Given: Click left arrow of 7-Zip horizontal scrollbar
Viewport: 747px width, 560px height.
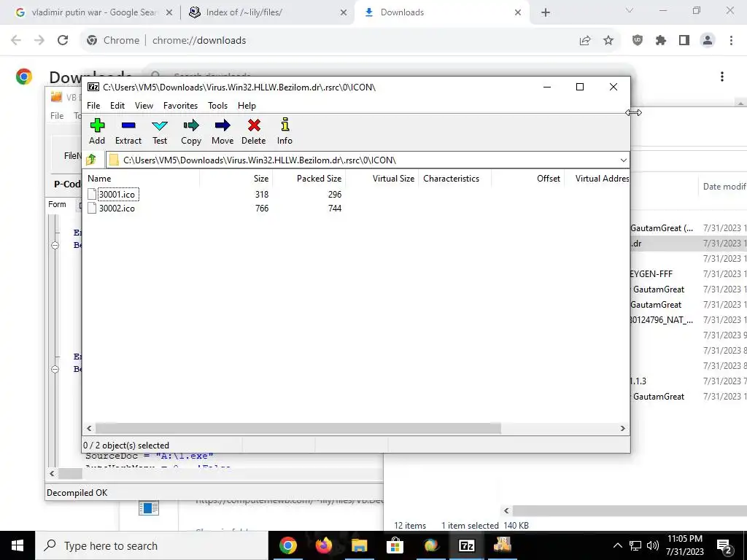Looking at the screenshot, I should (x=89, y=429).
